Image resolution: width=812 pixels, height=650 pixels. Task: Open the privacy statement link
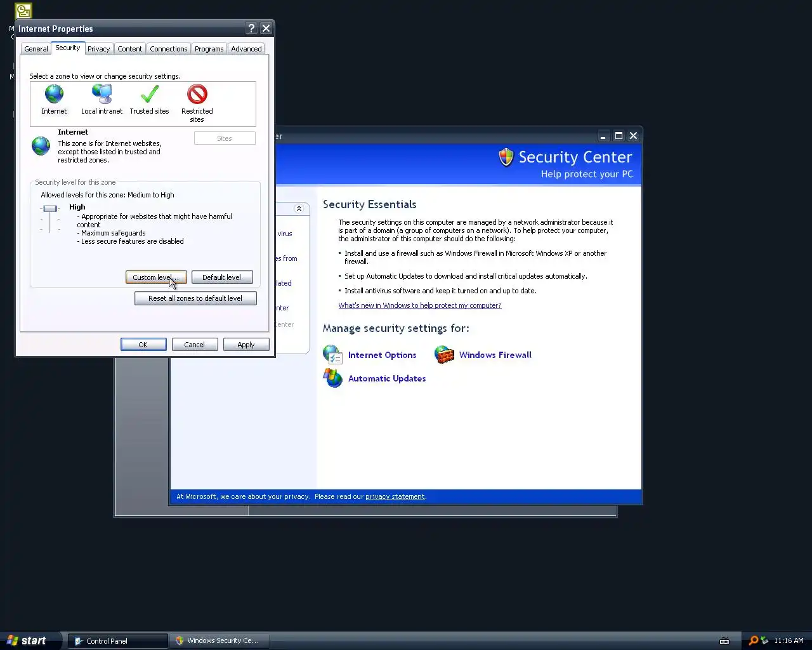[395, 496]
